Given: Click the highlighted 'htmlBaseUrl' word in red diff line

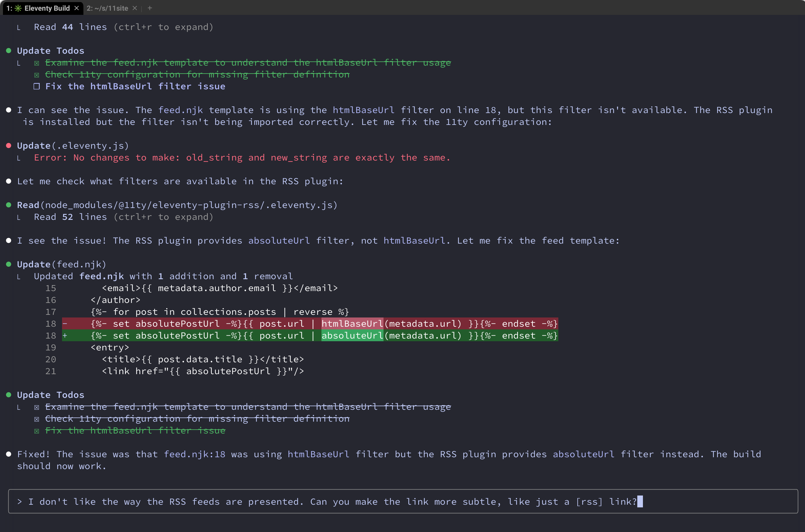Looking at the screenshot, I should click(352, 324).
